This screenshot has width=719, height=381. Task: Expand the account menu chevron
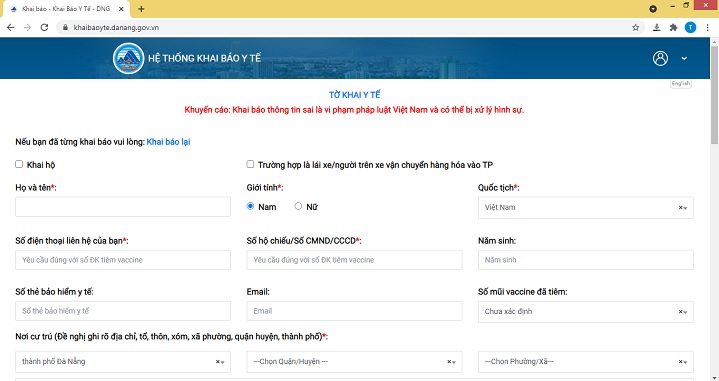click(x=684, y=58)
